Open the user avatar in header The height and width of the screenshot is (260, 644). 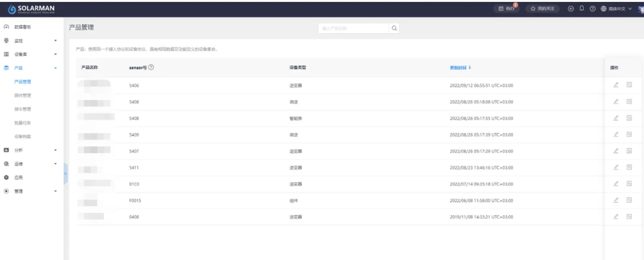(x=641, y=9)
